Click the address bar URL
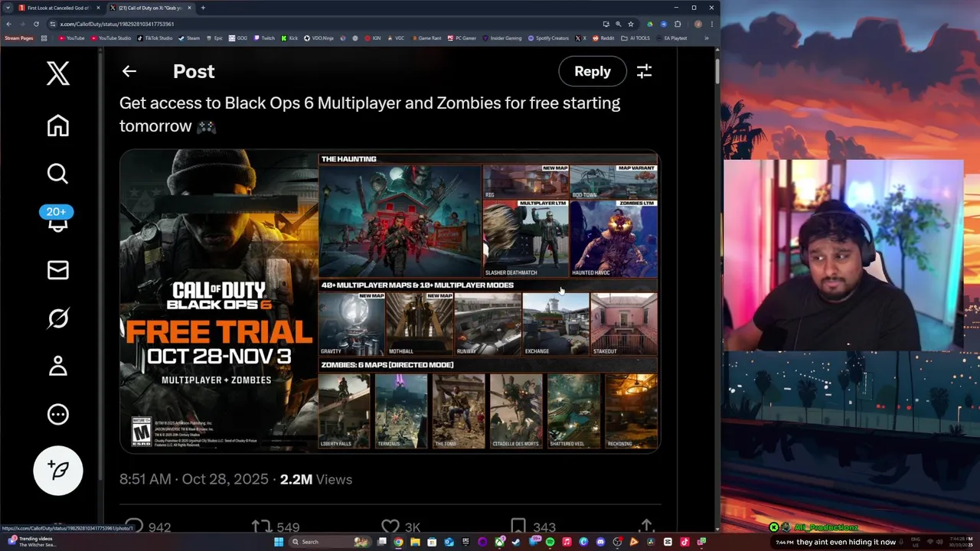The height and width of the screenshot is (551, 980). [x=117, y=24]
